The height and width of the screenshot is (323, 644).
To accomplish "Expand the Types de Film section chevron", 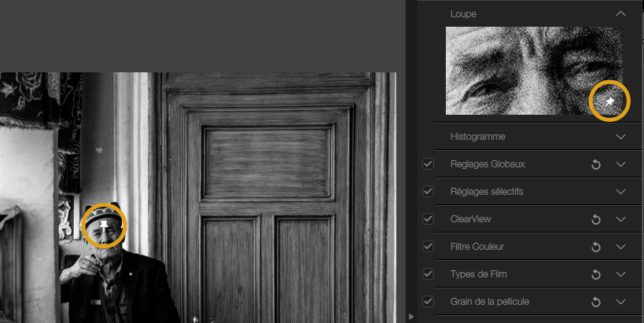I will tap(620, 274).
